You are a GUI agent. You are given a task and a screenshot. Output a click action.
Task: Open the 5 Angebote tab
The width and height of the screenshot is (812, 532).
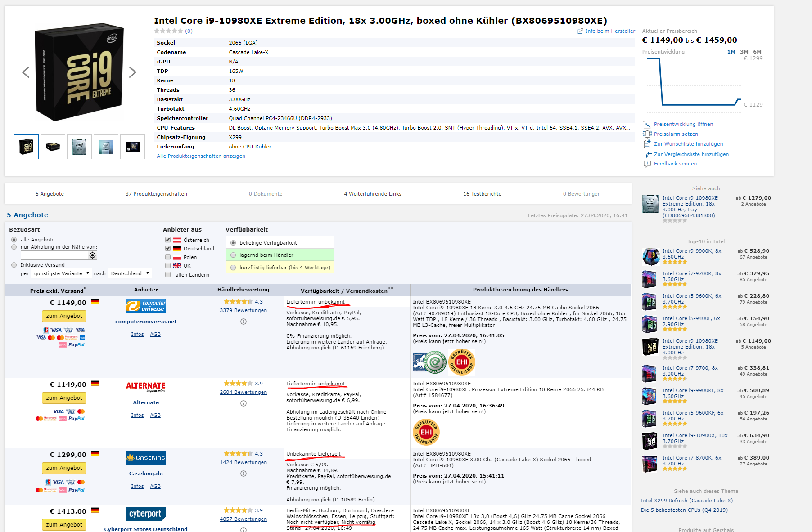click(50, 194)
